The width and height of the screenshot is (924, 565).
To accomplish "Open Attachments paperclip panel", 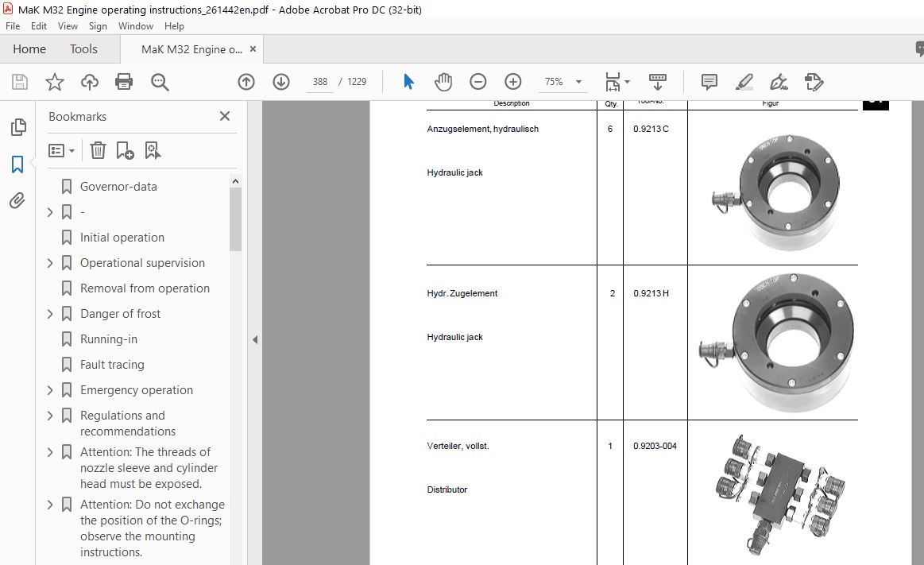I will 17,201.
